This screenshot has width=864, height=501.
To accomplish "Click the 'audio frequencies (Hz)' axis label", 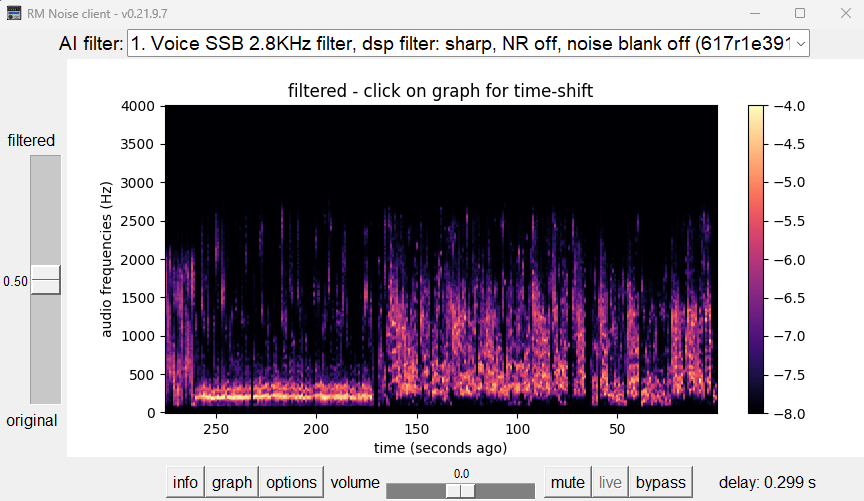I will [x=106, y=259].
